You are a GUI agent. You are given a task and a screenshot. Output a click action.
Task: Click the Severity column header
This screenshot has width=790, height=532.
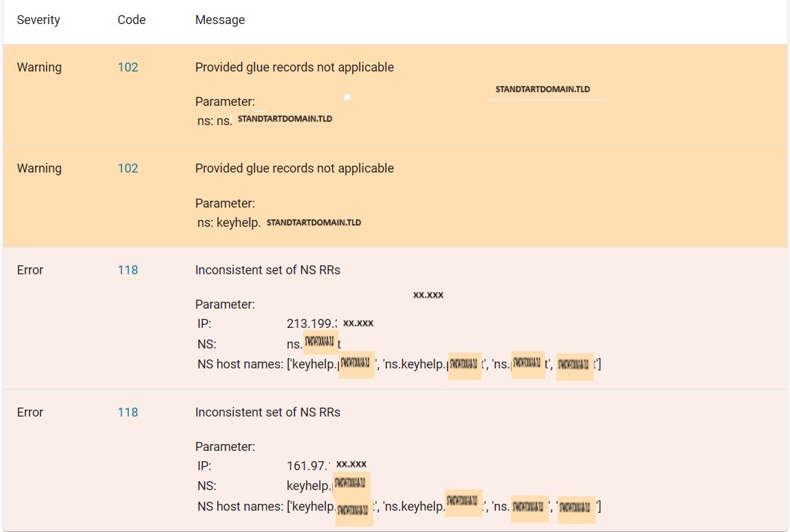click(39, 20)
